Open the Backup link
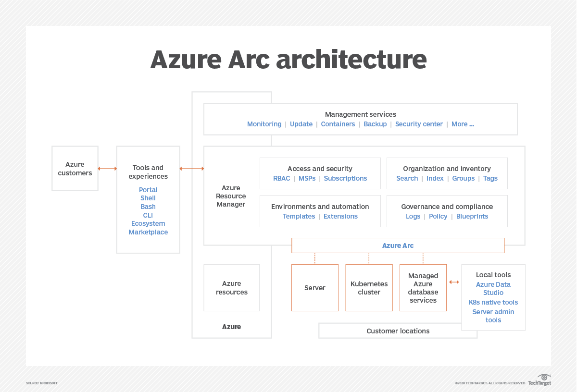Image resolution: width=577 pixels, height=392 pixels. (375, 124)
